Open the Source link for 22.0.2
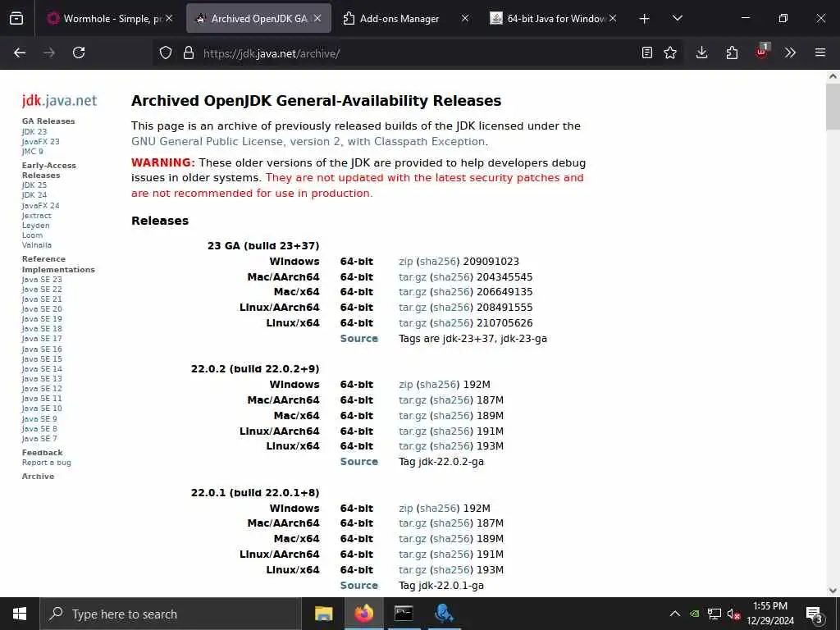840x630 pixels. [x=359, y=462]
